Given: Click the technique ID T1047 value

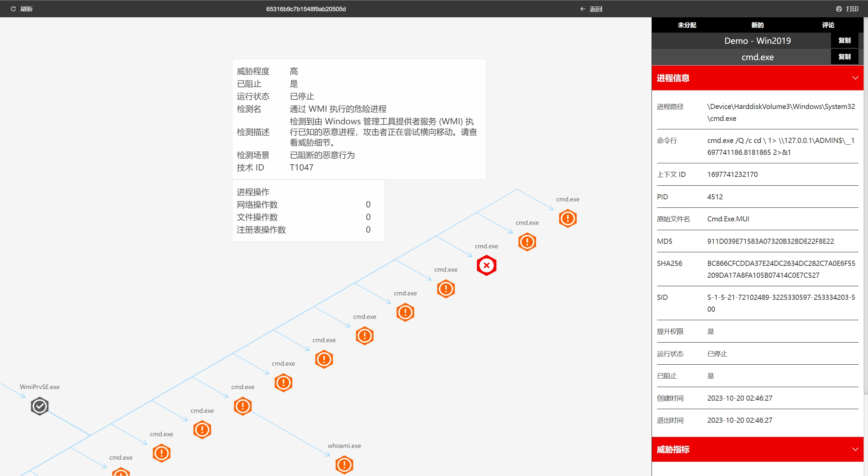Looking at the screenshot, I should click(x=301, y=168).
